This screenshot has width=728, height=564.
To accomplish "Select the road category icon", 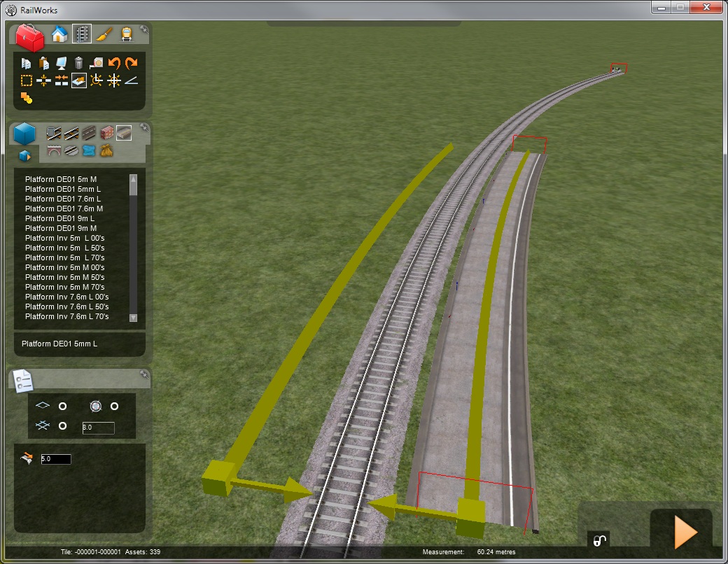I will [x=89, y=134].
